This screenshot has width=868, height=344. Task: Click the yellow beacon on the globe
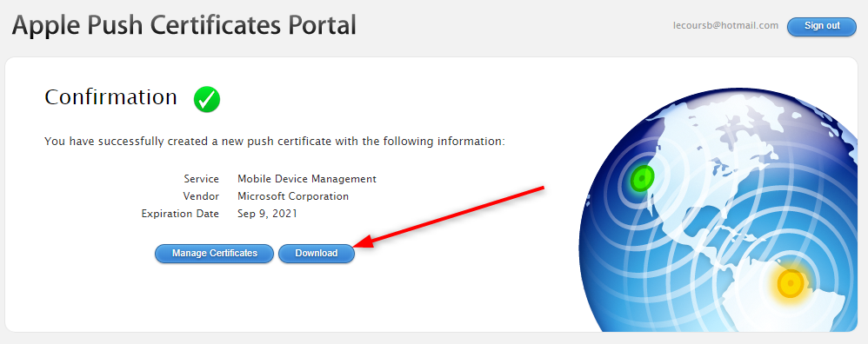point(791,284)
